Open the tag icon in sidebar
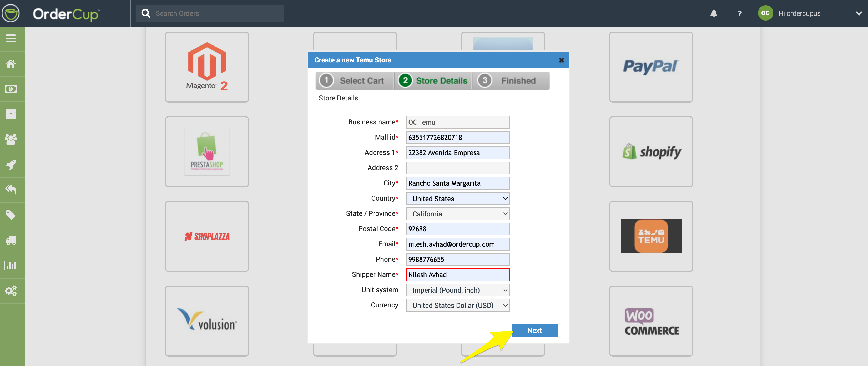The height and width of the screenshot is (366, 868). [11, 215]
